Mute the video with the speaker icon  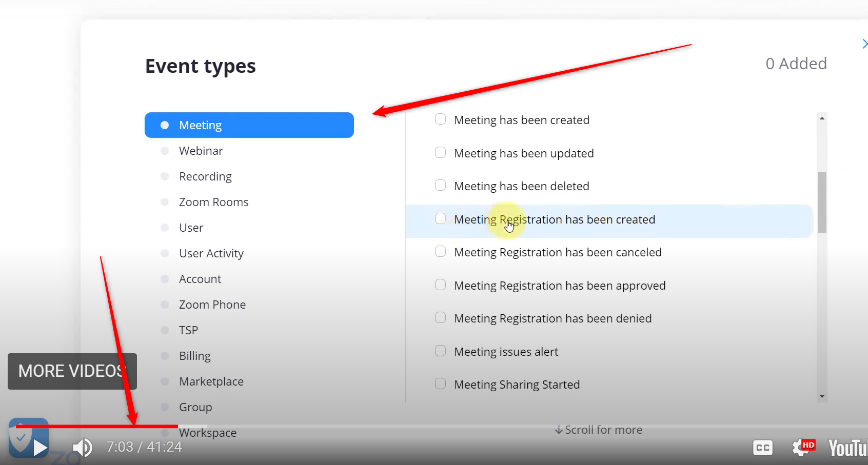82,448
